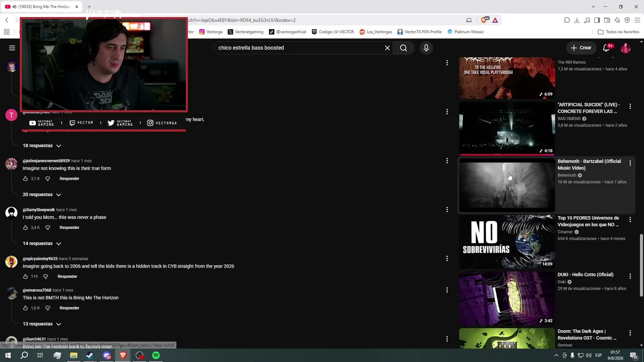Like the @emarosa7068 comment

pyautogui.click(x=26, y=308)
